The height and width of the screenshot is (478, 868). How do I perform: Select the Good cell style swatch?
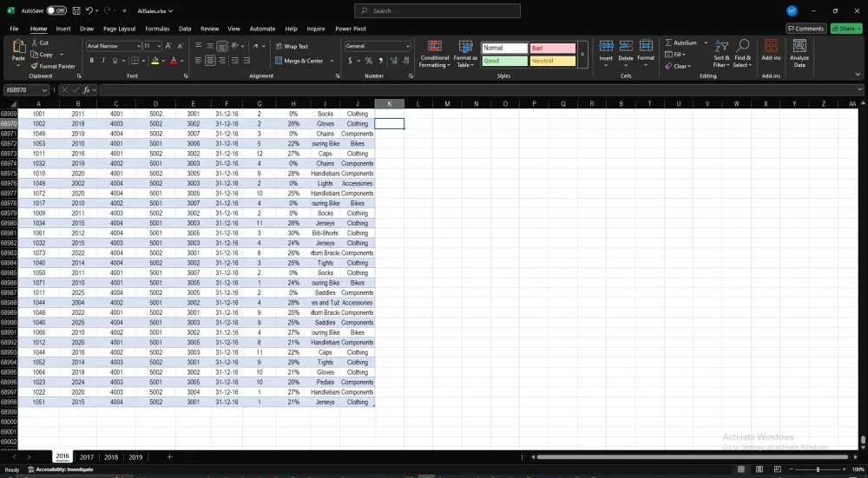504,61
